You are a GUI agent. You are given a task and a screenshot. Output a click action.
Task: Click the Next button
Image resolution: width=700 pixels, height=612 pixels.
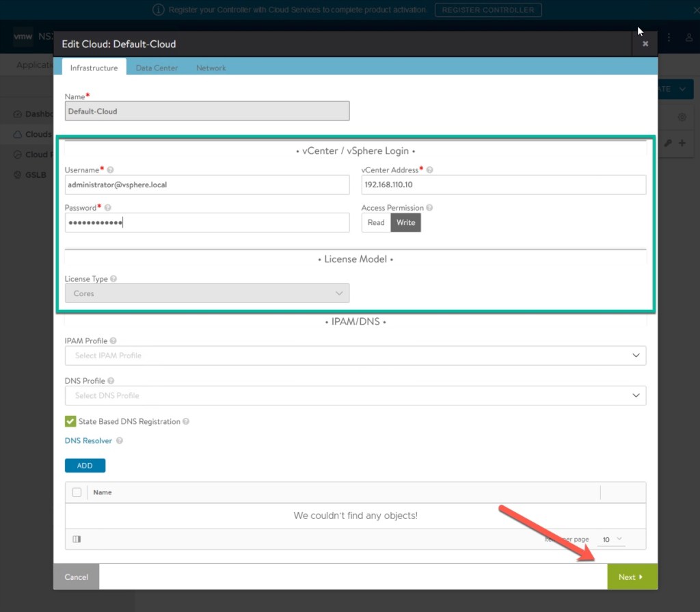point(632,577)
